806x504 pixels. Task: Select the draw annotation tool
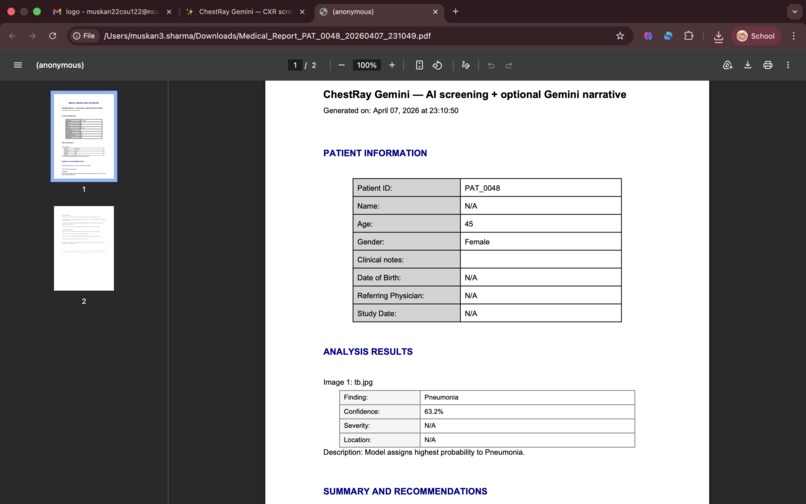coord(465,65)
